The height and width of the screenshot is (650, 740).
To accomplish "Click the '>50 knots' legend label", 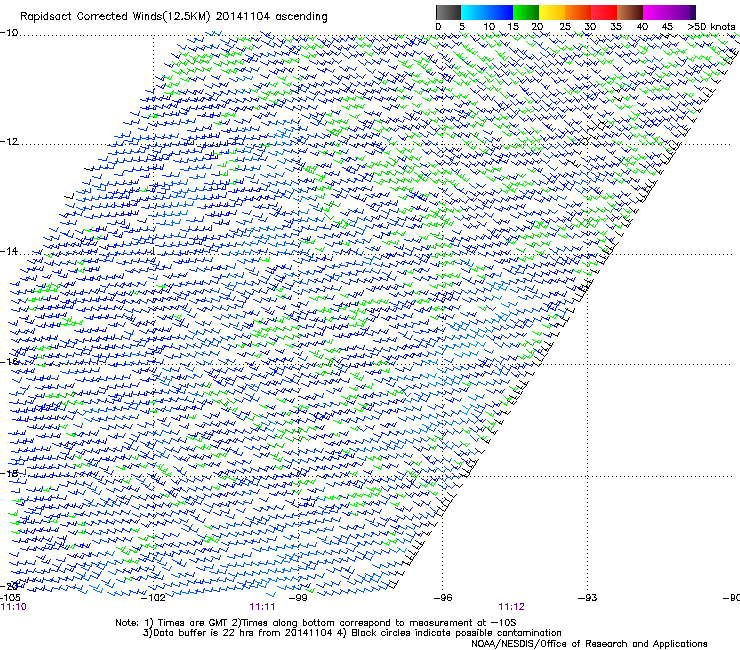I will 711,27.
